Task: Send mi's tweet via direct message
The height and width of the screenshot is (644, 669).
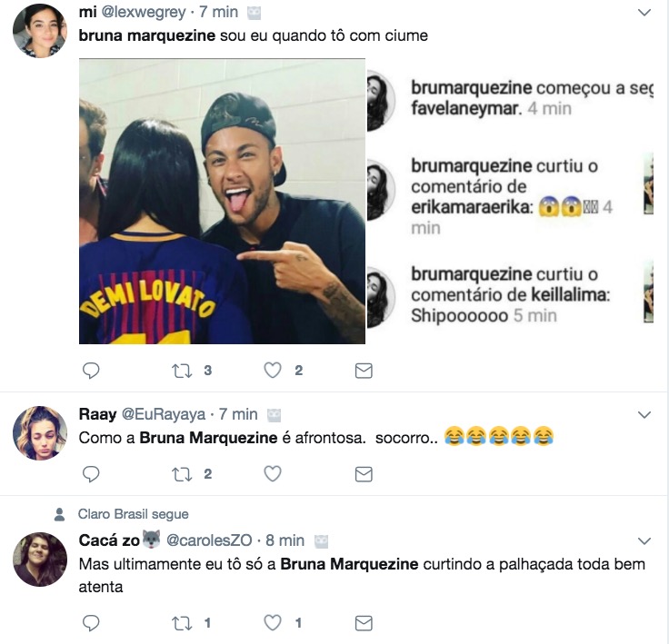Action: click(x=363, y=370)
